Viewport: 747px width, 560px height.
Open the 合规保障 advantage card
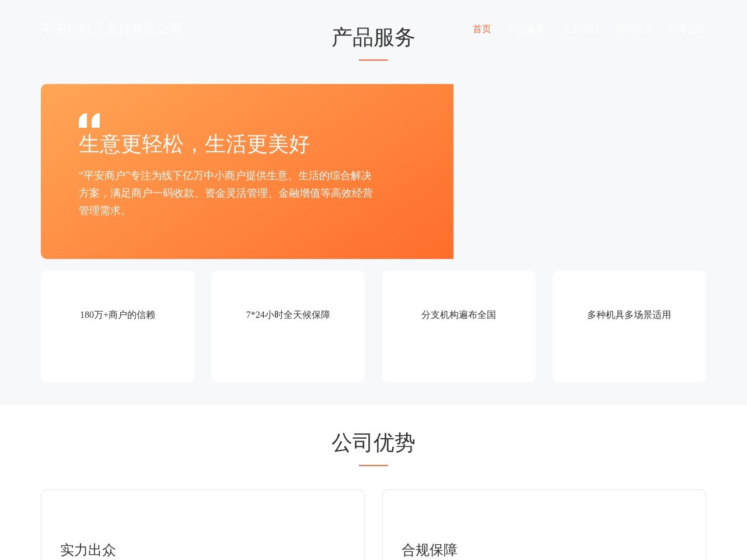pyautogui.click(x=544, y=525)
